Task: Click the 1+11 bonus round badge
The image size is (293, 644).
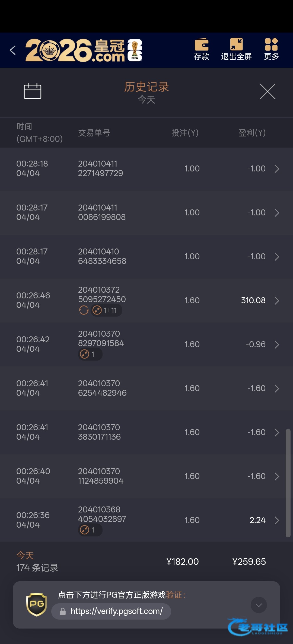Action: 106,310
